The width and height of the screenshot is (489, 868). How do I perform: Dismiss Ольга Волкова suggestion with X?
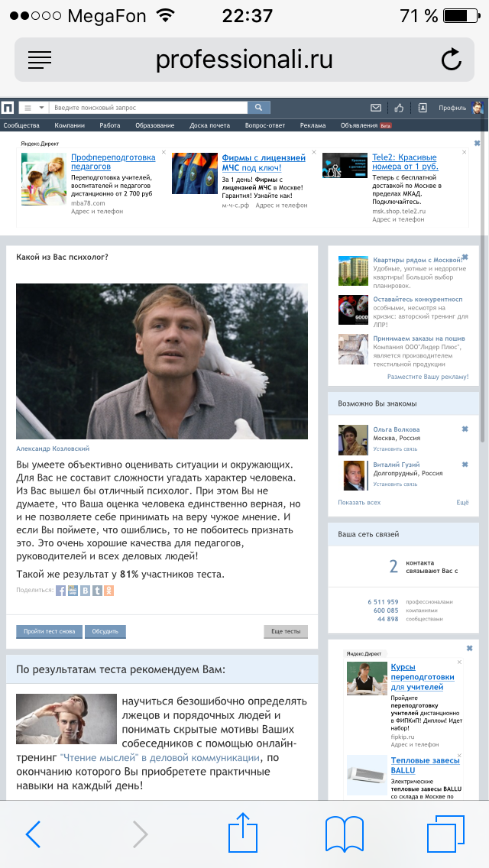tap(465, 429)
